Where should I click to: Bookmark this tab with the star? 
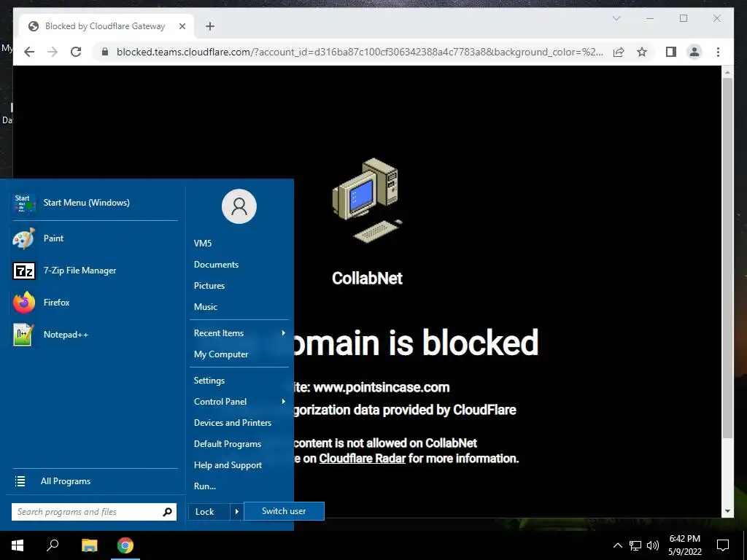(642, 52)
